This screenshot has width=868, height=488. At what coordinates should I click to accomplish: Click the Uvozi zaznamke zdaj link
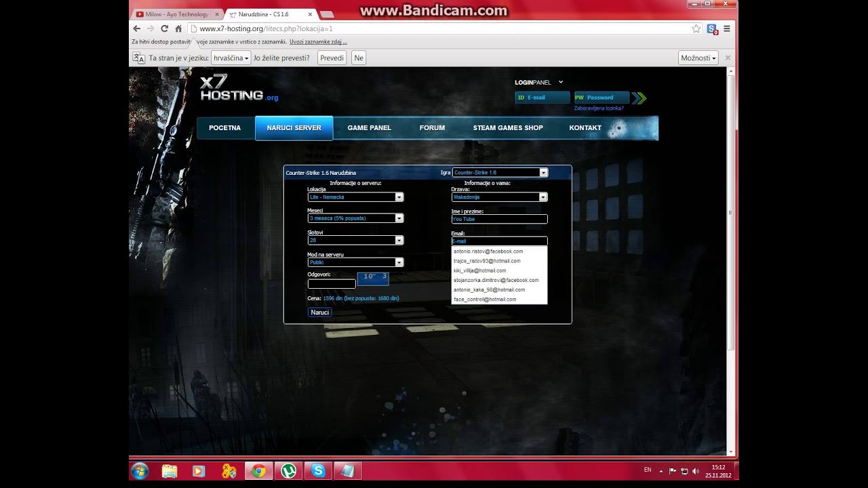[x=318, y=42]
